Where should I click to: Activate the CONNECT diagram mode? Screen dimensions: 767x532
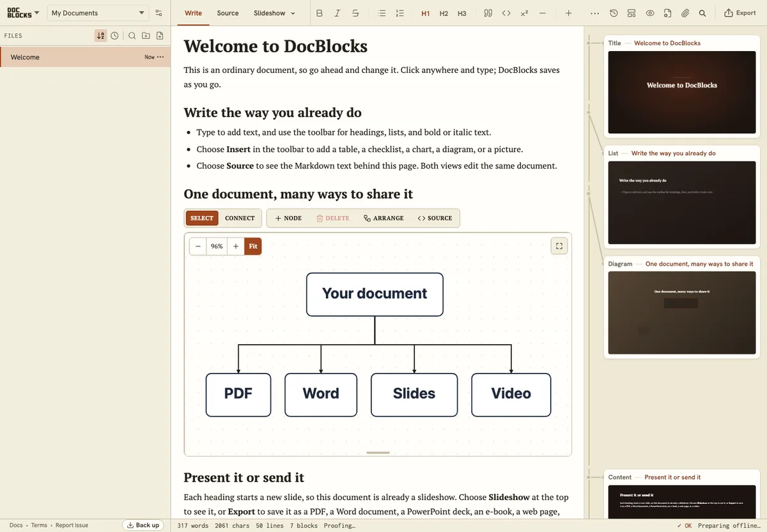[240, 218]
